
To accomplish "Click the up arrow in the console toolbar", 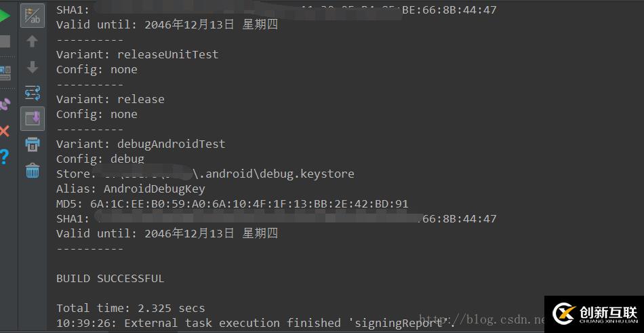I will click(33, 41).
